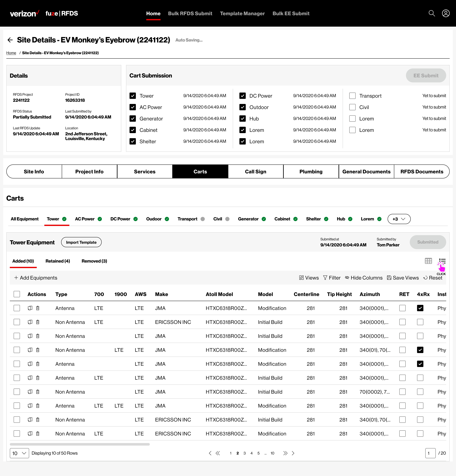Expand the +3 more carts dropdown
Image resolution: width=456 pixels, height=476 pixels.
[399, 219]
